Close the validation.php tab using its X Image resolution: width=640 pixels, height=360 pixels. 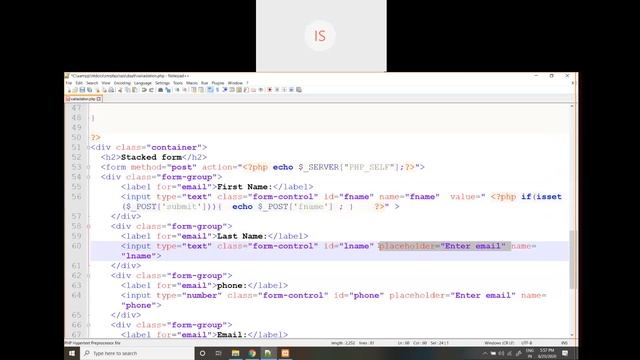(99, 99)
